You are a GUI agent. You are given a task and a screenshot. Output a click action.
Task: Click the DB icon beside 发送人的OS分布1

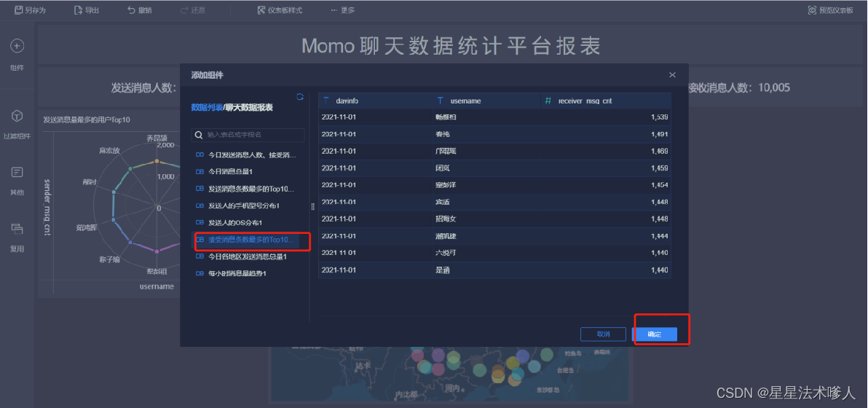[200, 222]
